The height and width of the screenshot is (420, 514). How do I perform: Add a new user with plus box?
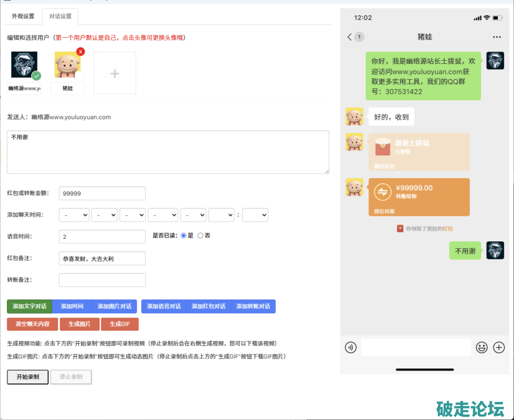(x=114, y=73)
